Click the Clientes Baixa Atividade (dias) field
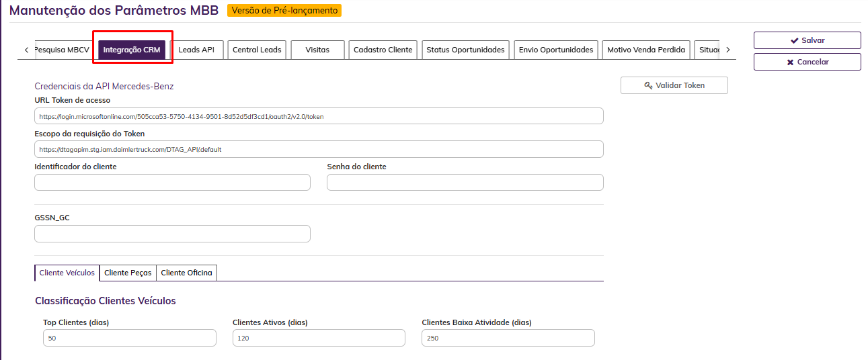 (x=508, y=338)
